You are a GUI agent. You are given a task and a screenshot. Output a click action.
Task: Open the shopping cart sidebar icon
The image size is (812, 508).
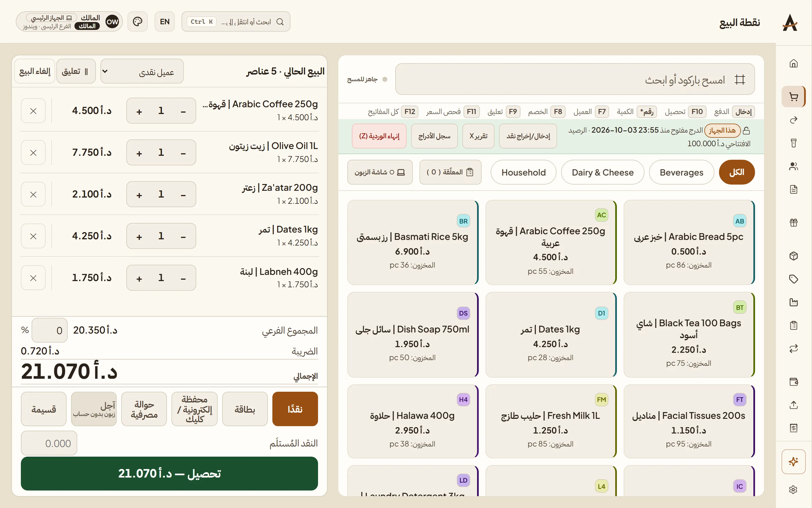point(793,97)
